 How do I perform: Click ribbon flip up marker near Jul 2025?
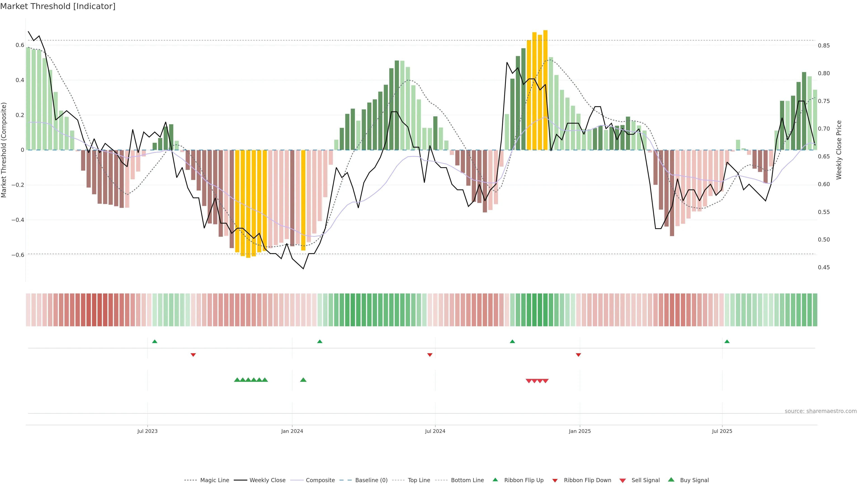tap(727, 342)
